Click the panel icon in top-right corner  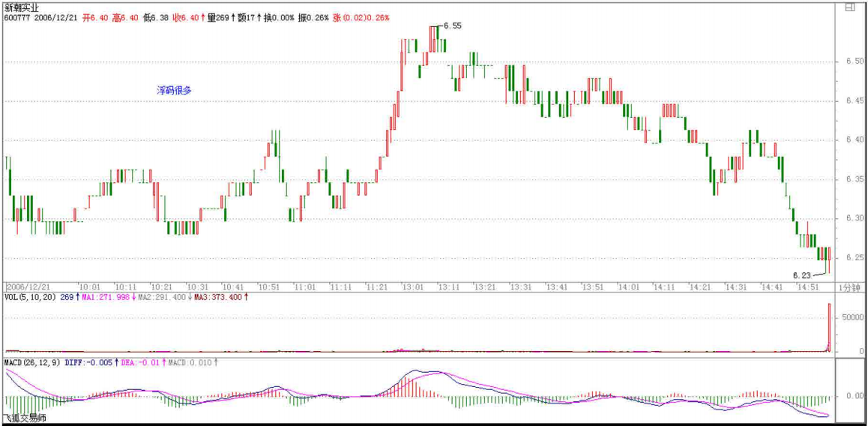click(x=850, y=7)
